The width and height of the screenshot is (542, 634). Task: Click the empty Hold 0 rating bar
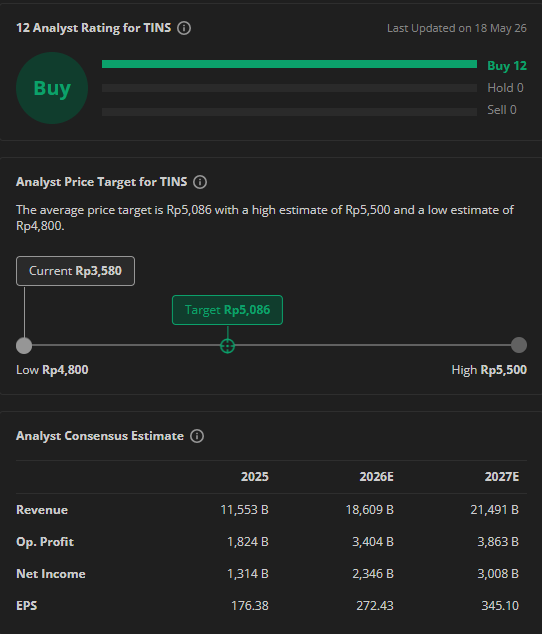click(x=289, y=88)
